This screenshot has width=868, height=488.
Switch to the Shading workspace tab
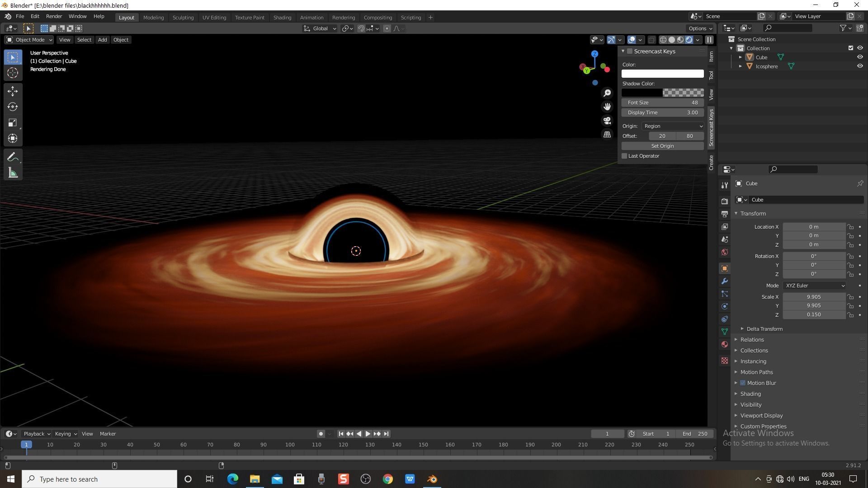coord(282,18)
